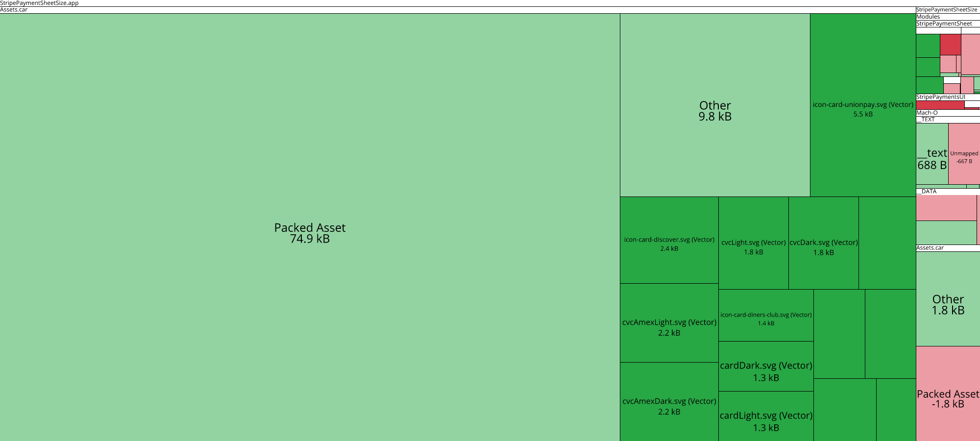Click the __text 688 B segment

pyautogui.click(x=931, y=157)
